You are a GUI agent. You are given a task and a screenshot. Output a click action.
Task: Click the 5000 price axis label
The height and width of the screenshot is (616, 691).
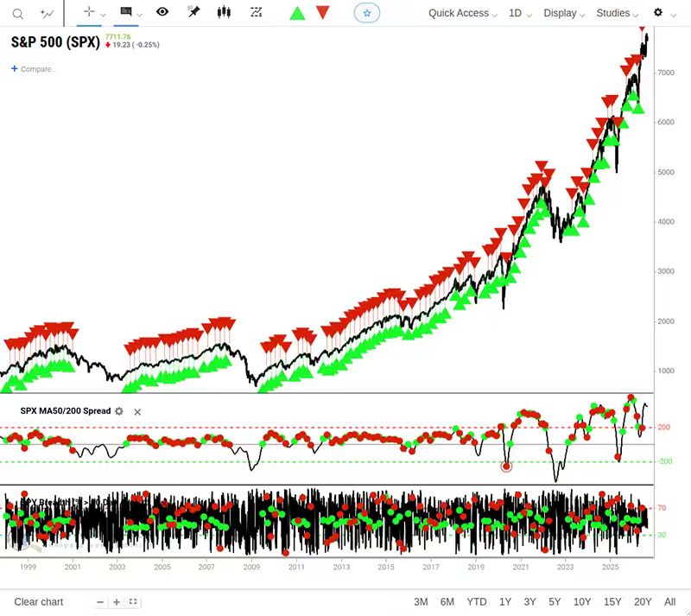click(665, 173)
